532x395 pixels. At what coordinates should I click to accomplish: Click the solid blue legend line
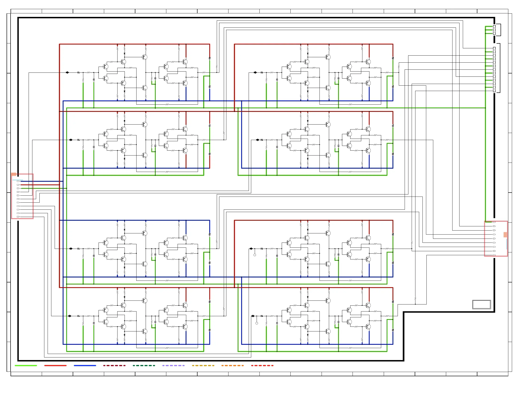(x=85, y=366)
